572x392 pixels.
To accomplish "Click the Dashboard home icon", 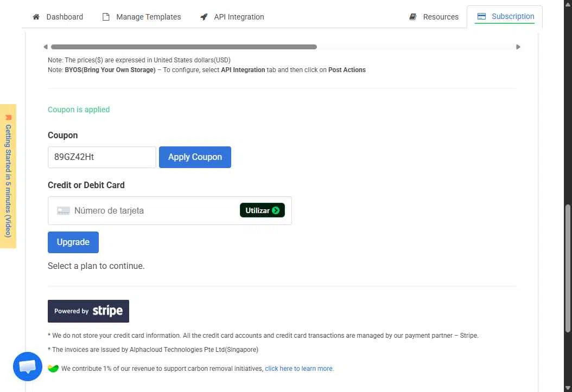I will [x=36, y=17].
